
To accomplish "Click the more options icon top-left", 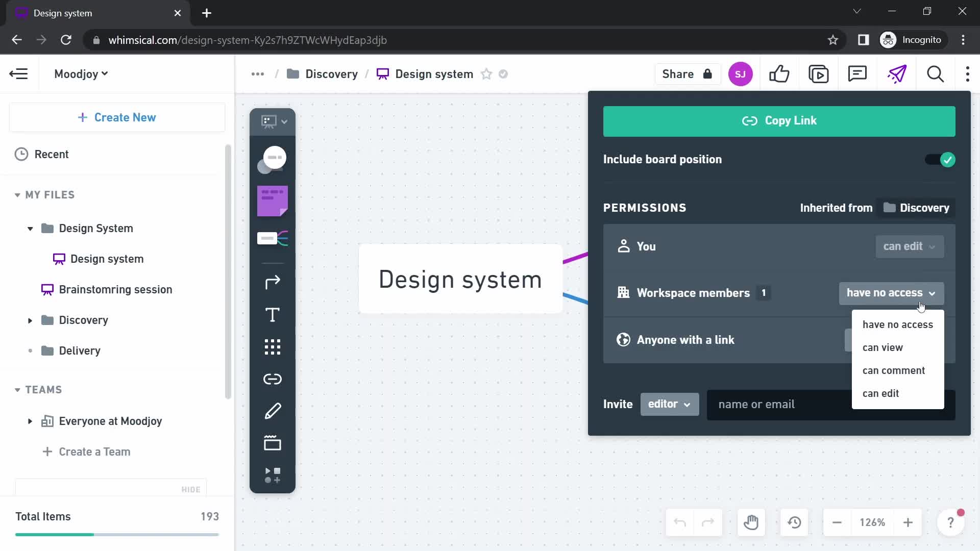I will (257, 74).
